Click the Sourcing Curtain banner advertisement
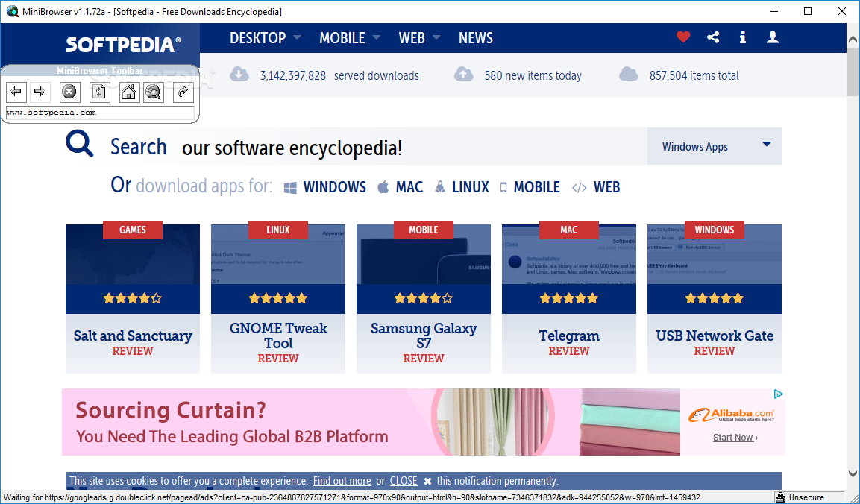Viewport: 860px width, 504px height. [x=424, y=422]
